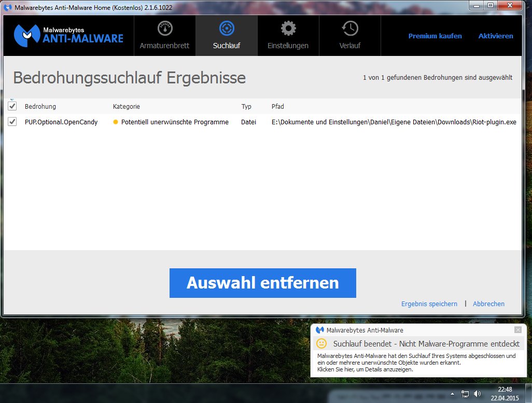The width and height of the screenshot is (532, 403).
Task: Open the Verlauf history tab
Action: [x=350, y=36]
